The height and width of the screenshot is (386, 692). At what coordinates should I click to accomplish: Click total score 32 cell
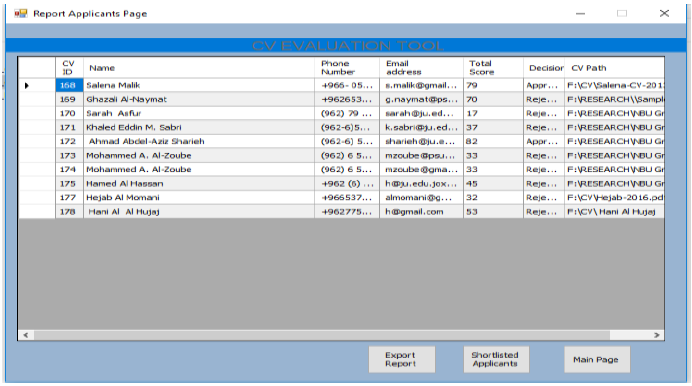[493, 198]
